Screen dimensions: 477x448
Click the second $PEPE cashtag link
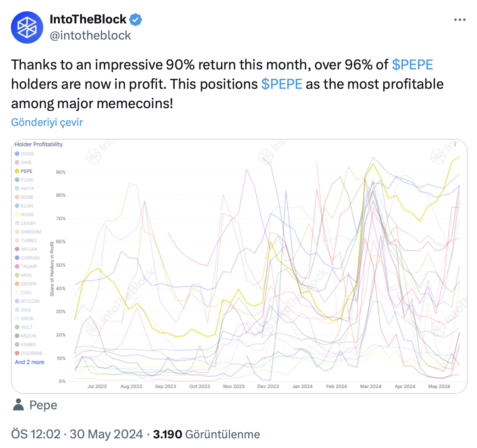pos(282,84)
